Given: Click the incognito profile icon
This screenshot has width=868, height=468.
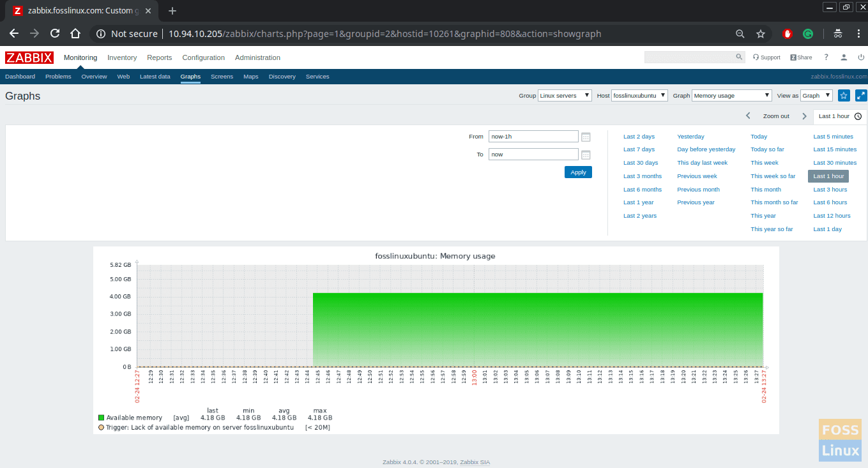Looking at the screenshot, I should [837, 34].
